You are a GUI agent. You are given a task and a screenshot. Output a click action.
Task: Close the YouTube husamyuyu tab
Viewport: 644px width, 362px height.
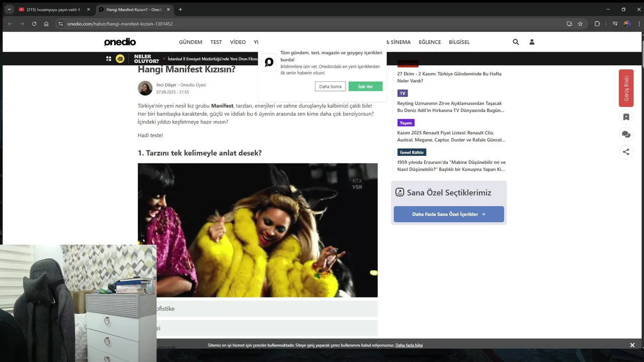pyautogui.click(x=89, y=10)
